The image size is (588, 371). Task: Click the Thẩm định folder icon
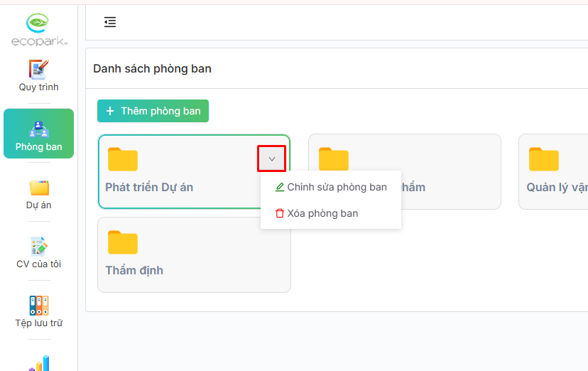click(123, 242)
